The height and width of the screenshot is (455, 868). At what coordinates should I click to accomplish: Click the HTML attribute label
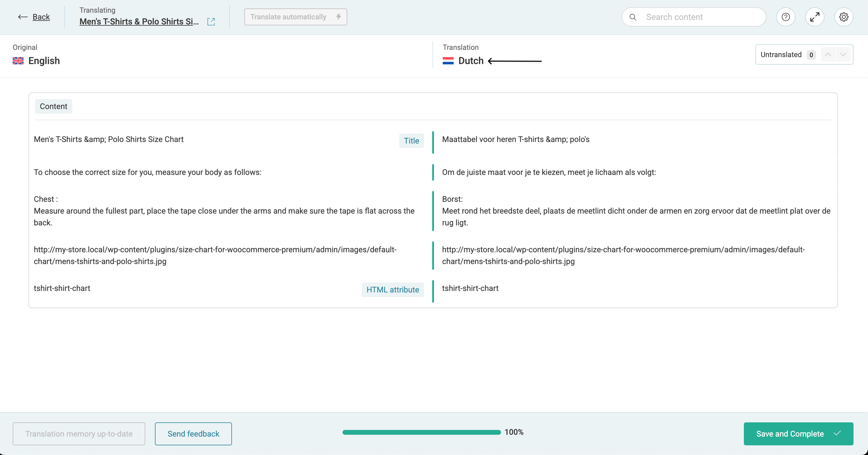tap(393, 290)
